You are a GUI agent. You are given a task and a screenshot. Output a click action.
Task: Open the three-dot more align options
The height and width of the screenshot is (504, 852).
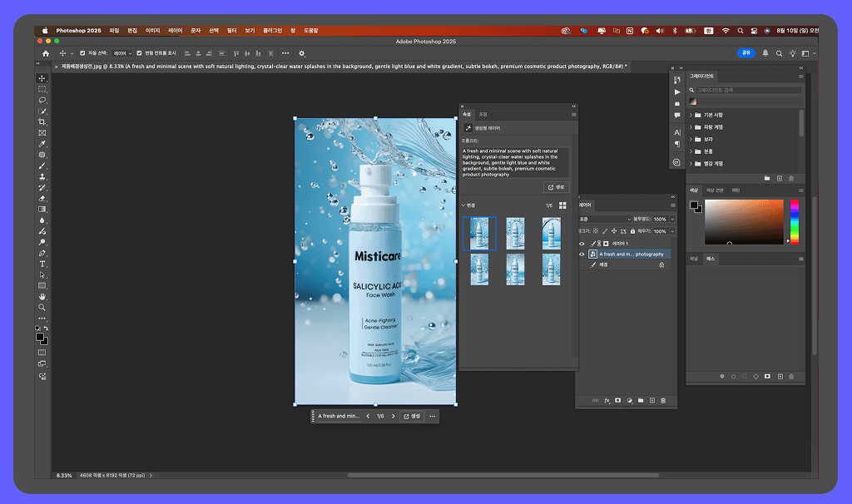[285, 53]
